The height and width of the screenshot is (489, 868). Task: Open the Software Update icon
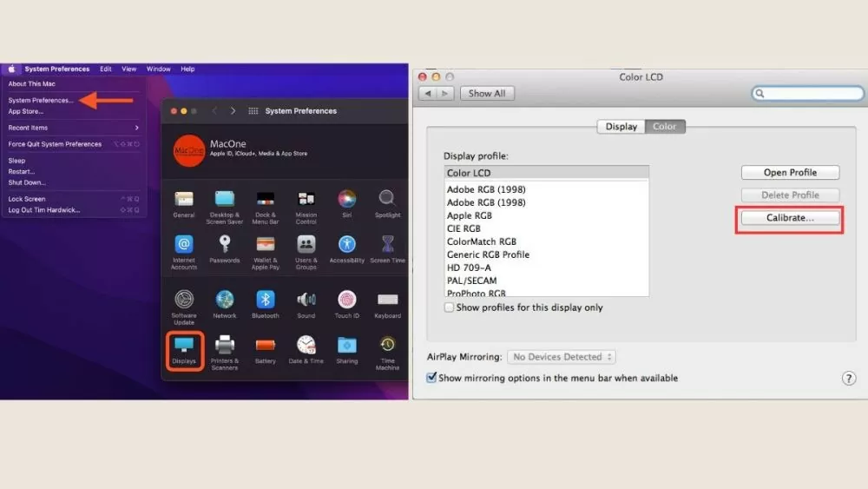184,300
